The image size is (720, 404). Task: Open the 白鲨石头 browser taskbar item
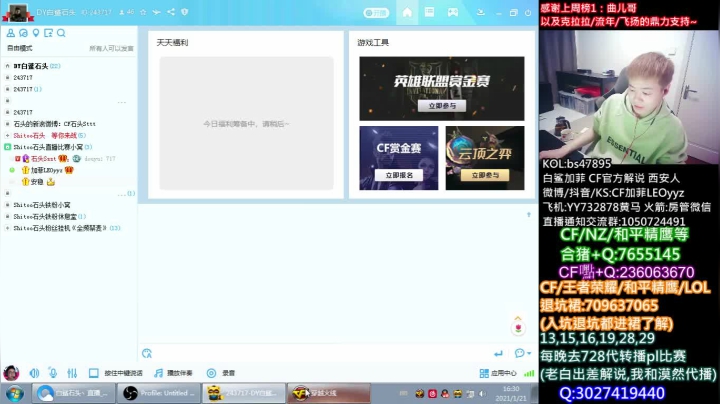click(73, 393)
